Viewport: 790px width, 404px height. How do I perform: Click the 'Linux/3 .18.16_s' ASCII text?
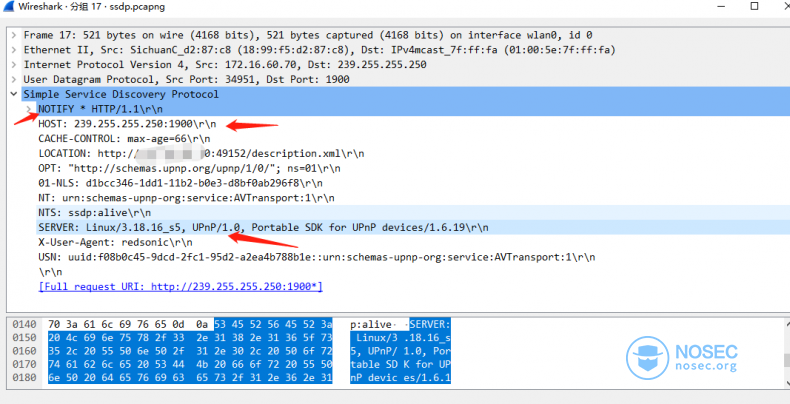(401, 338)
